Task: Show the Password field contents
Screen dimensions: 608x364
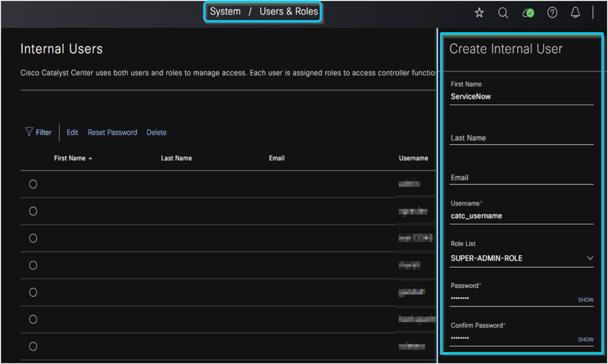Action: (585, 299)
